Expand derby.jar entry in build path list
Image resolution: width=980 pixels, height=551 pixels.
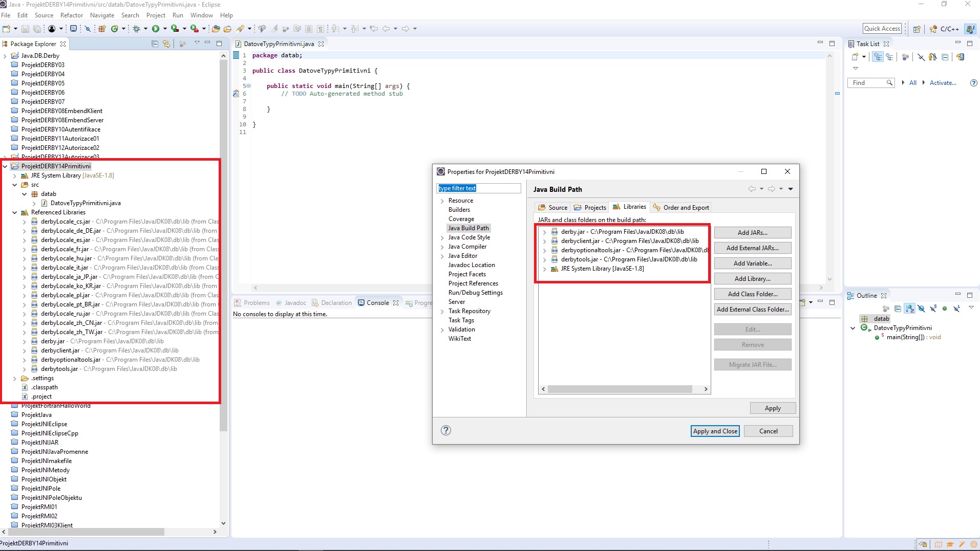pos(544,232)
